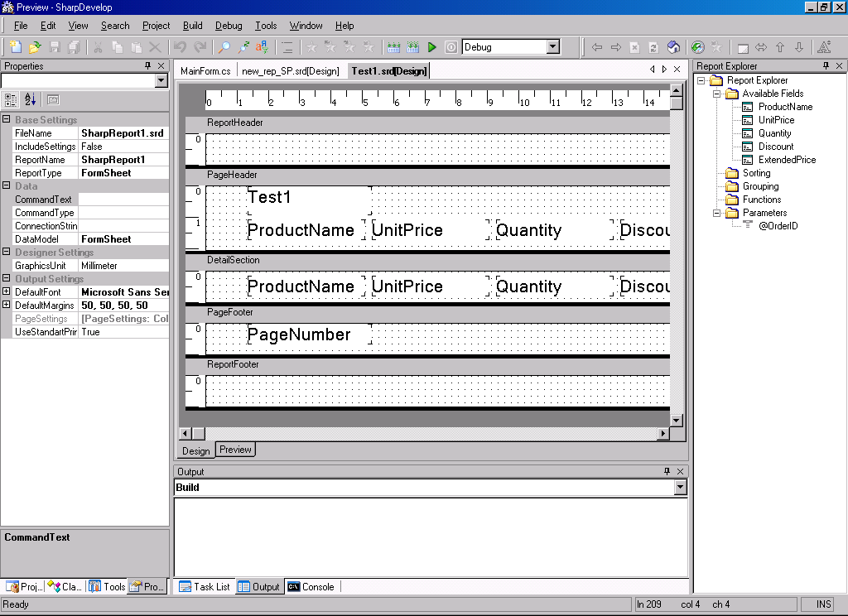The width and height of the screenshot is (848, 616).
Task: Expand the DefaultFont property row
Action: [x=7, y=292]
